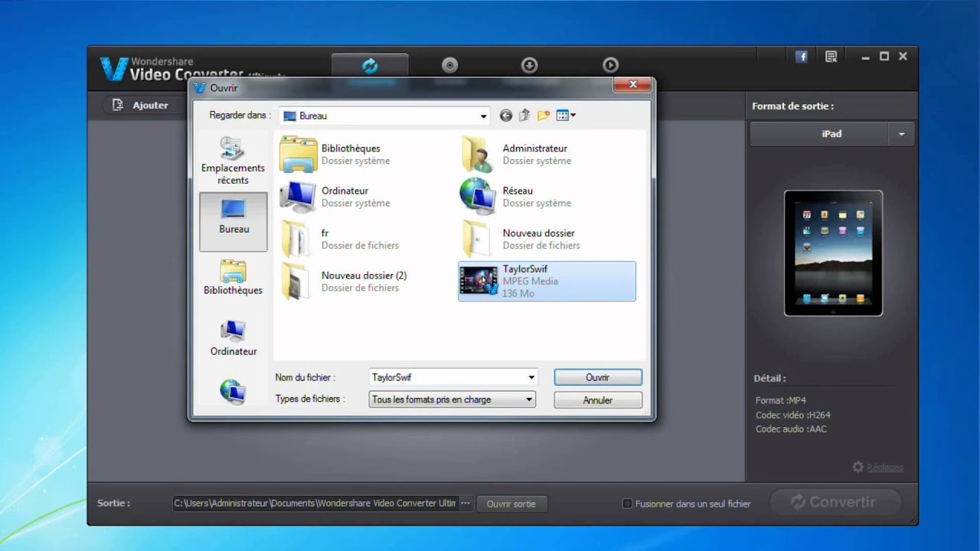
Task: Click the Annuler button
Action: (x=598, y=400)
